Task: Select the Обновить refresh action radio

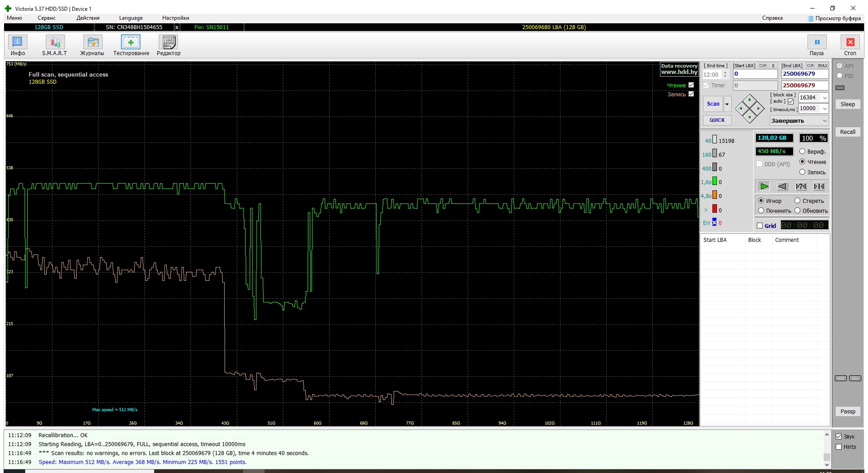Action: 797,211
